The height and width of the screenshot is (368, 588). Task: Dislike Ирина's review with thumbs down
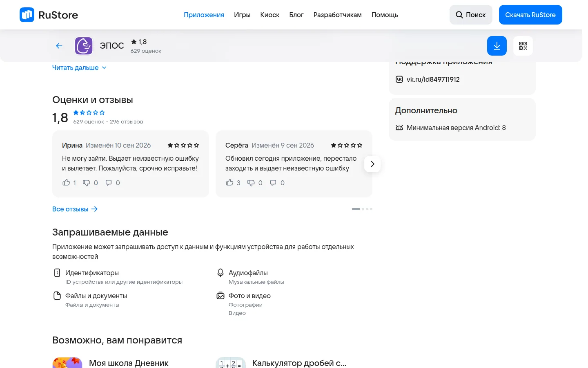point(87,183)
